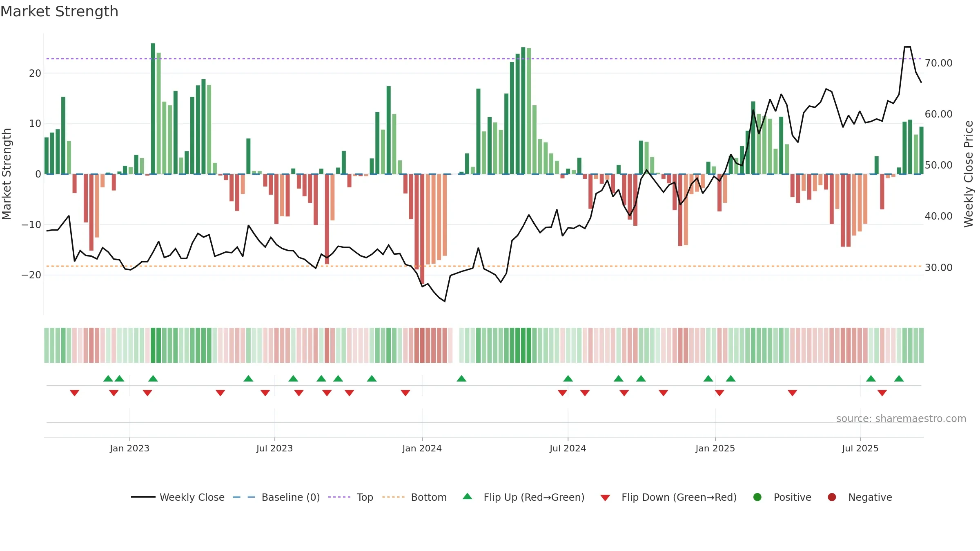Click the last green flip-up marker after Jul 2025
Image resolution: width=980 pixels, height=551 pixels.
(899, 378)
